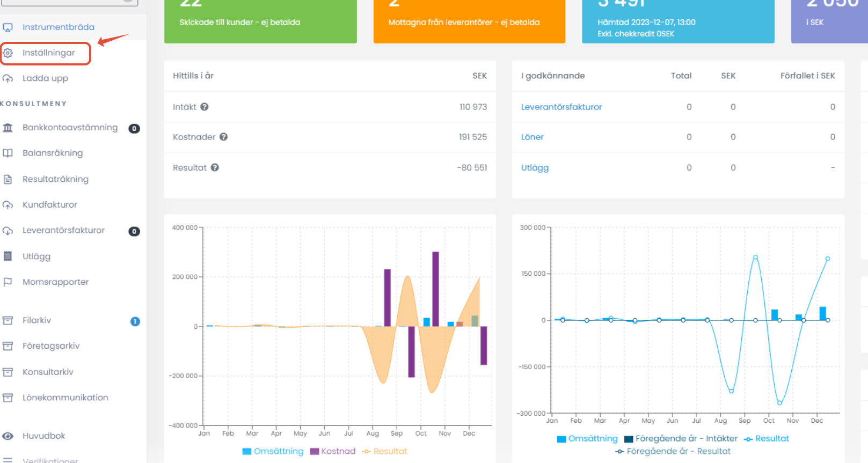The width and height of the screenshot is (868, 463).
Task: Click the Filarkiv archive box icon
Action: click(x=8, y=321)
